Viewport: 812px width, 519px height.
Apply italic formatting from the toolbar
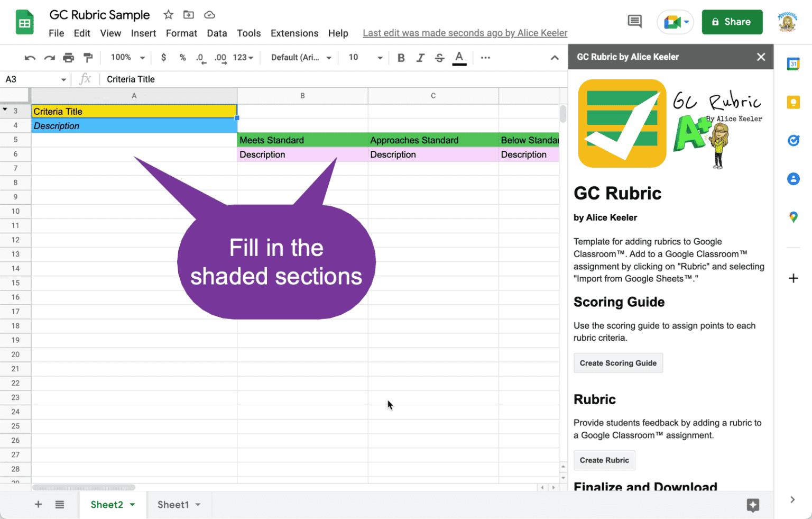point(420,58)
